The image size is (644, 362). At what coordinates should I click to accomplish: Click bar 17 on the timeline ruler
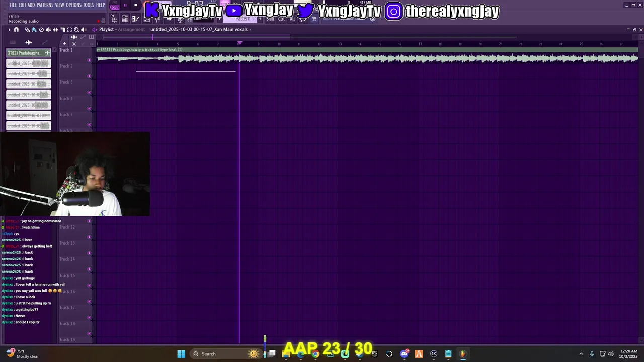[420, 44]
